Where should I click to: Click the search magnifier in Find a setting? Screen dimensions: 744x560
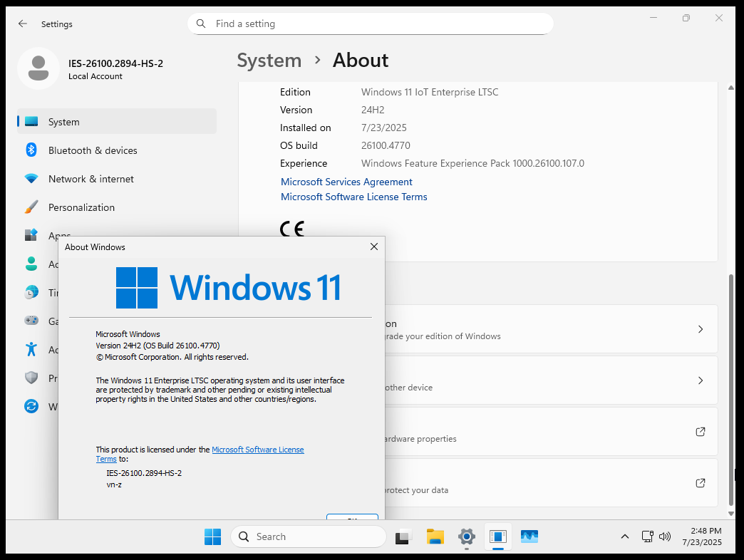click(x=201, y=24)
